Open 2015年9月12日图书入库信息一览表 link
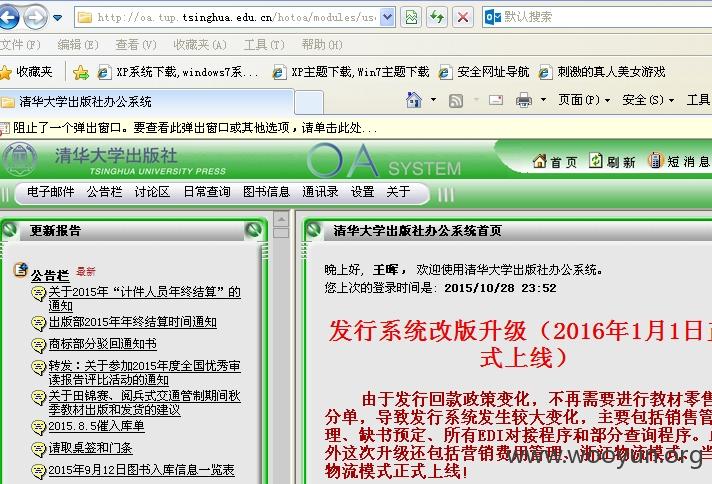 point(141,469)
